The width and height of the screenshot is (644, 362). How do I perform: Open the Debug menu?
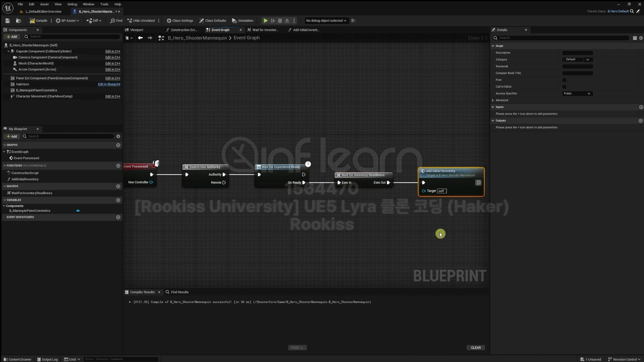(72, 4)
